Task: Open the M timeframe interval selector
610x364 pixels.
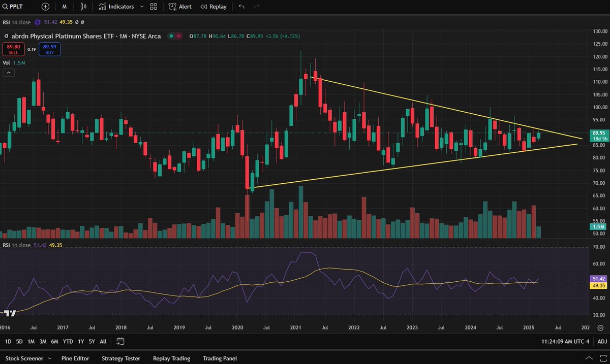Action: point(65,7)
